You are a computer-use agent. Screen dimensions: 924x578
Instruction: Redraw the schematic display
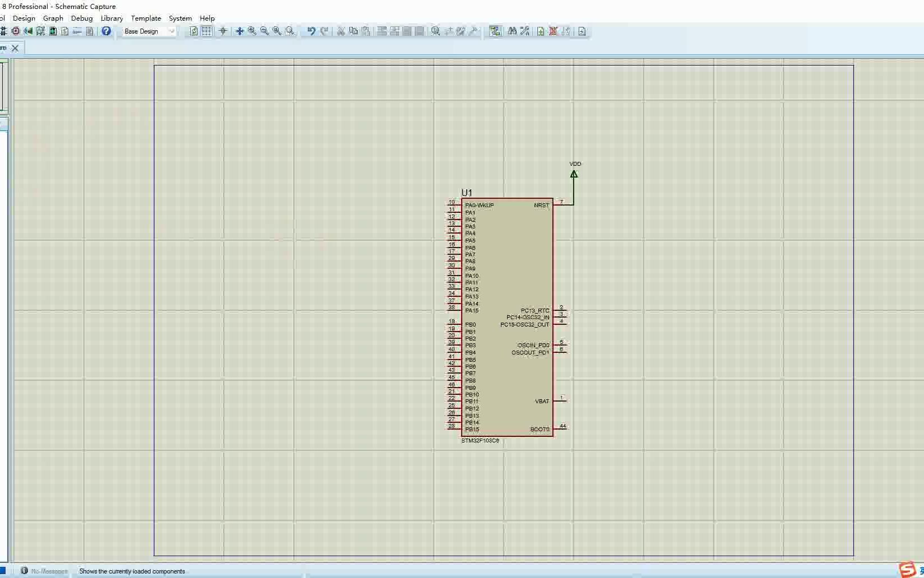click(x=193, y=31)
